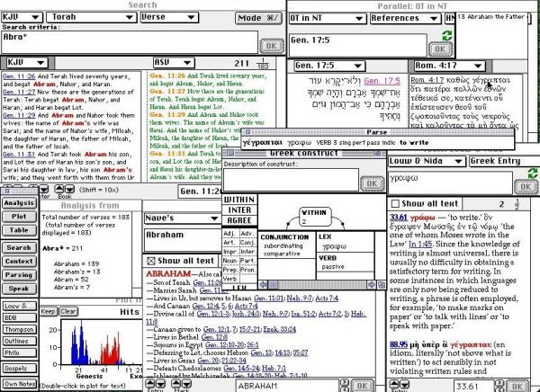540x392 pixels.
Task: Click the Entry up arrow under Nave's pane
Action: tap(150, 383)
